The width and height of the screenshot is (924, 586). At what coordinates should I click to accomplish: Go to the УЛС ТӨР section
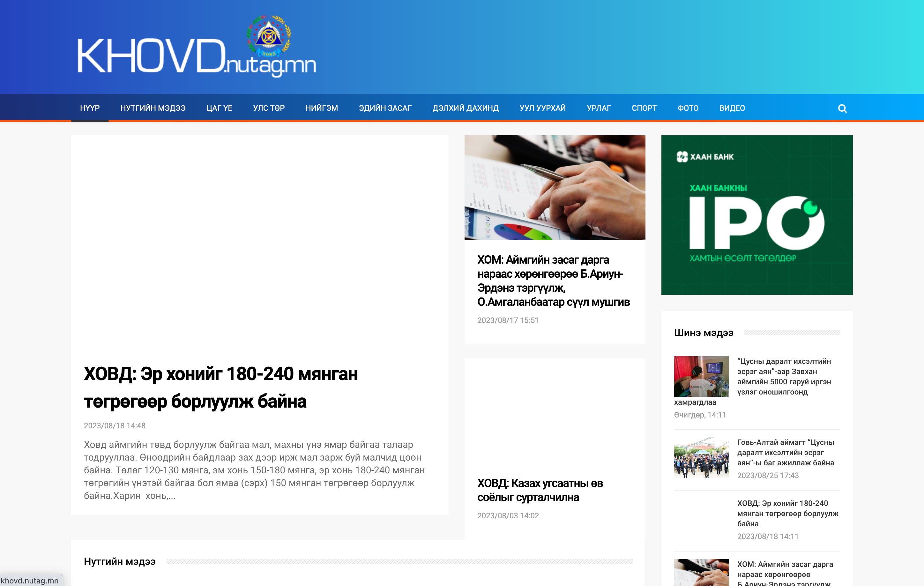[x=269, y=108]
